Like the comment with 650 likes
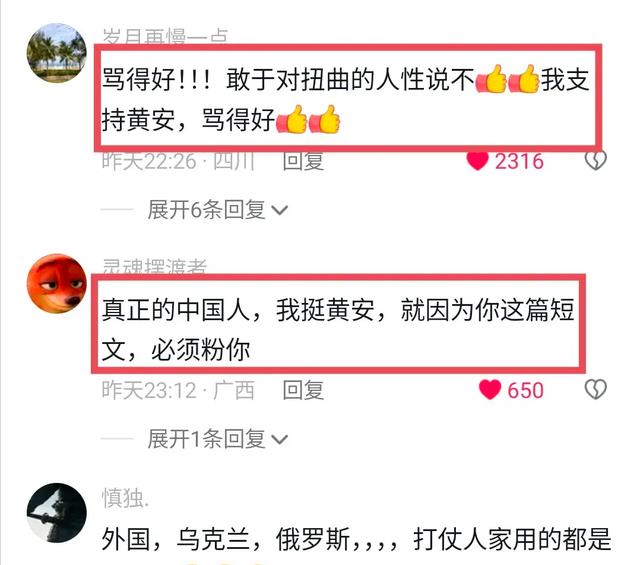This screenshot has width=640, height=565. 490,389
